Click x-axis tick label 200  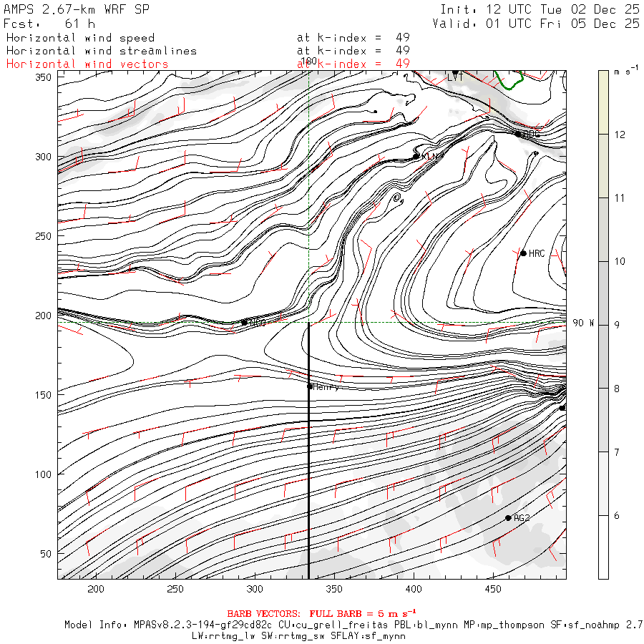tap(96, 589)
